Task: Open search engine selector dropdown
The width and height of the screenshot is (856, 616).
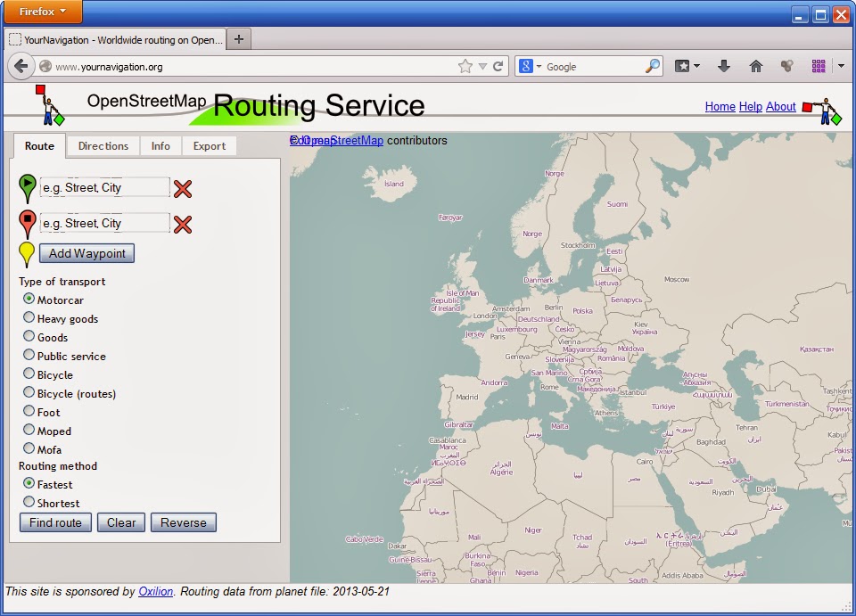Action: (539, 67)
